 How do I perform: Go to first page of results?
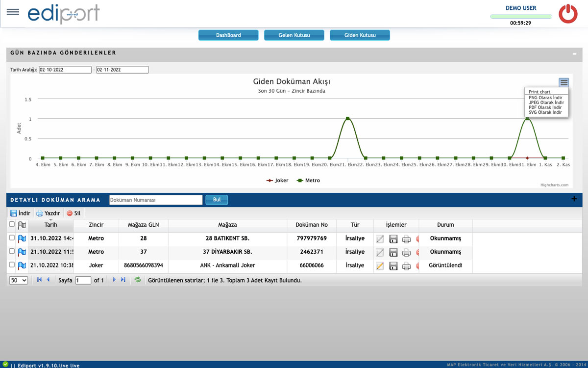point(39,280)
